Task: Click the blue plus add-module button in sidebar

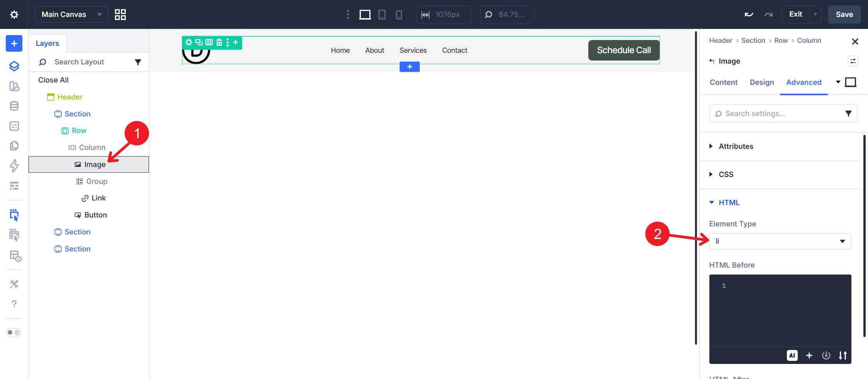Action: pos(14,44)
